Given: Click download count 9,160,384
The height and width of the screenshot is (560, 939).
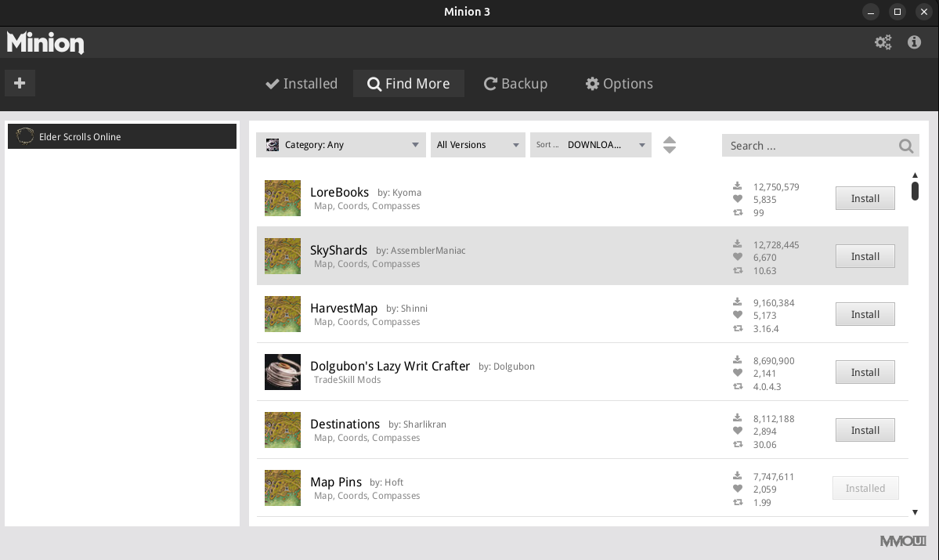Looking at the screenshot, I should tap(774, 303).
